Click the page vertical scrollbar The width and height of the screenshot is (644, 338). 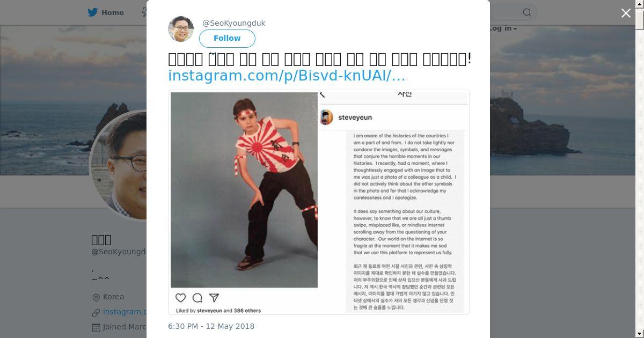point(640,169)
